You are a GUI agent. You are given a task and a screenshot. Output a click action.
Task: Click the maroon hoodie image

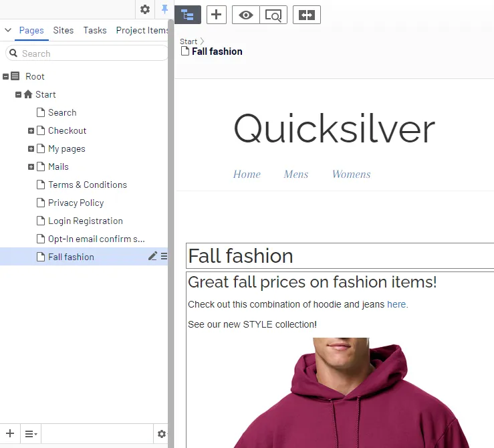[x=352, y=393]
